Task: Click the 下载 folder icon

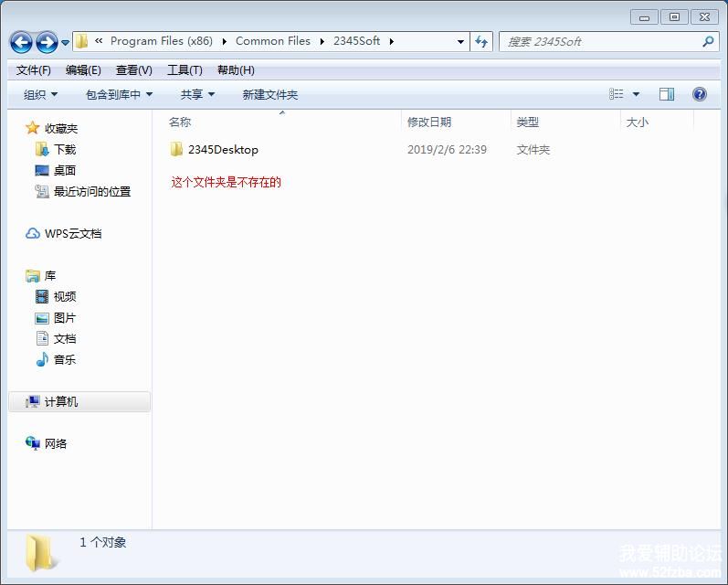Action: click(x=42, y=149)
